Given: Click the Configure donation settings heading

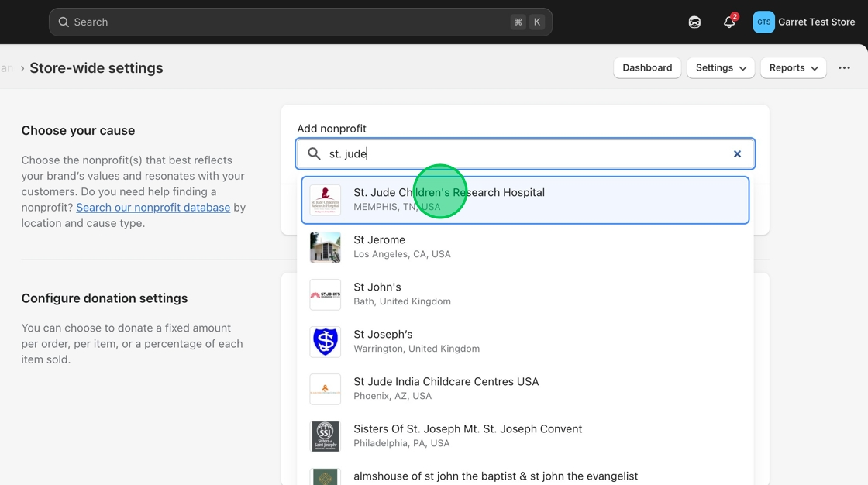Looking at the screenshot, I should pyautogui.click(x=105, y=298).
